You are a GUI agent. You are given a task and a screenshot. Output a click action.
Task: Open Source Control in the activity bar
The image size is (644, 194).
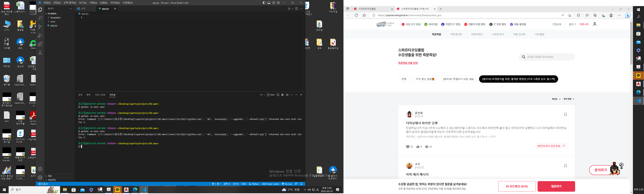point(40,27)
